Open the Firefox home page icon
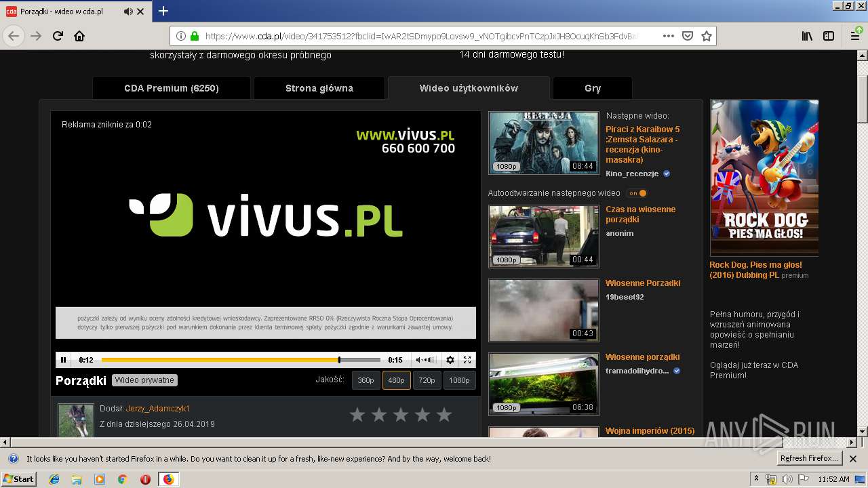Screen dimensions: 868x488 click(79, 36)
